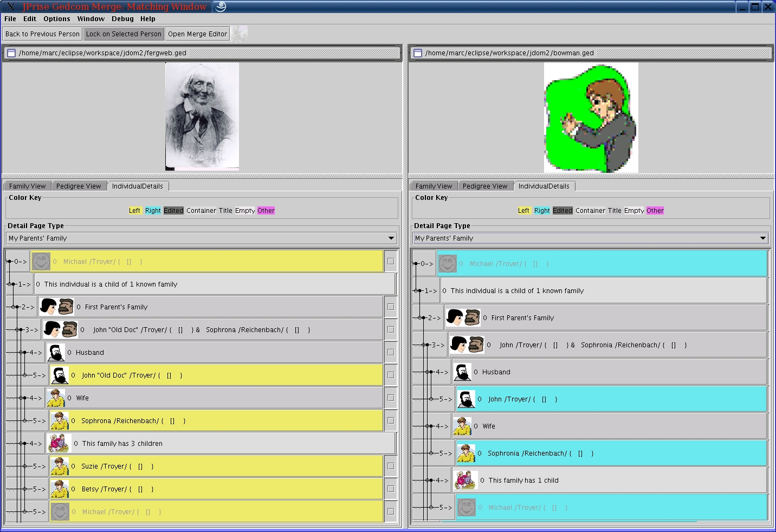The height and width of the screenshot is (532, 776).
Task: Click the girl icon next to Suzie Troyer
Action: pos(59,466)
